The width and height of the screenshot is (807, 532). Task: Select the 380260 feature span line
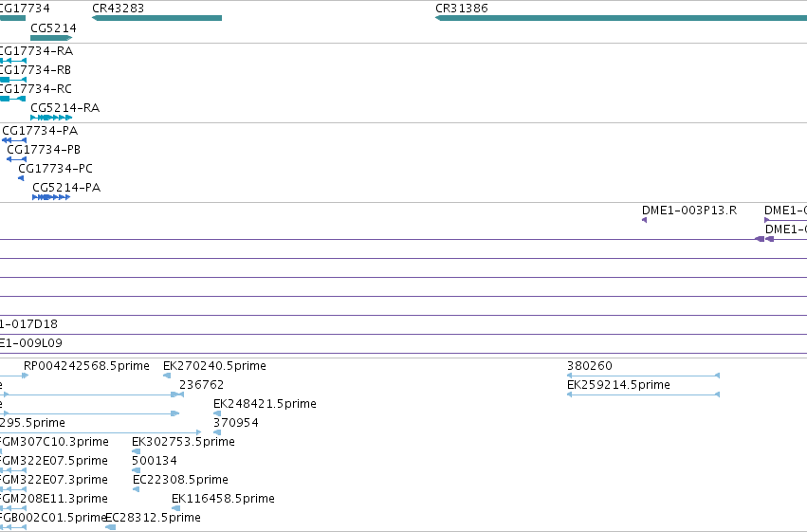643,376
